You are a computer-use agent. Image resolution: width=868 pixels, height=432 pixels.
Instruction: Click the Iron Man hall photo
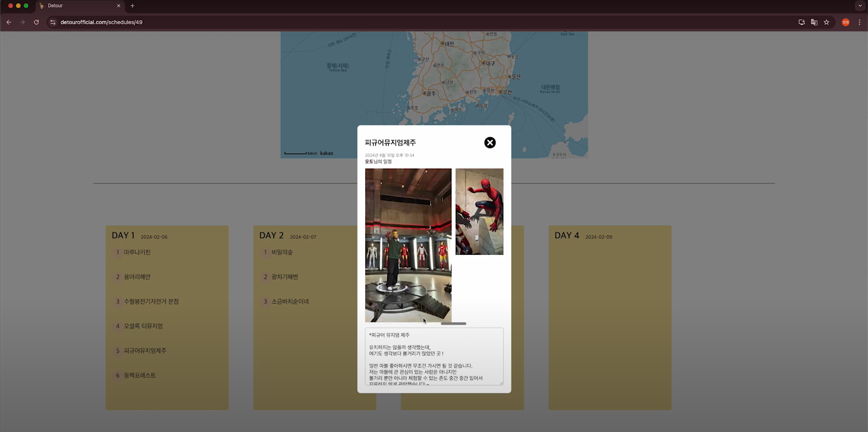(x=408, y=245)
